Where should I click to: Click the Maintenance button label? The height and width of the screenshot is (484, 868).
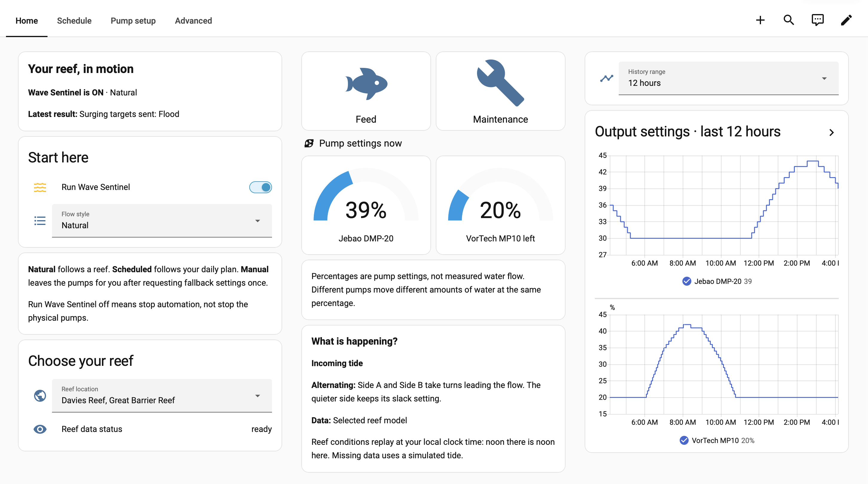click(500, 119)
